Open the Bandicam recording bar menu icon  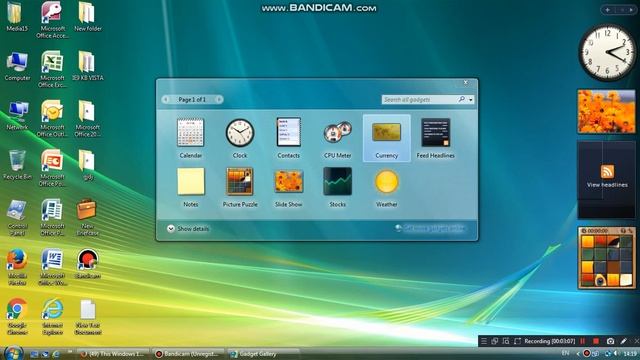[x=484, y=341]
